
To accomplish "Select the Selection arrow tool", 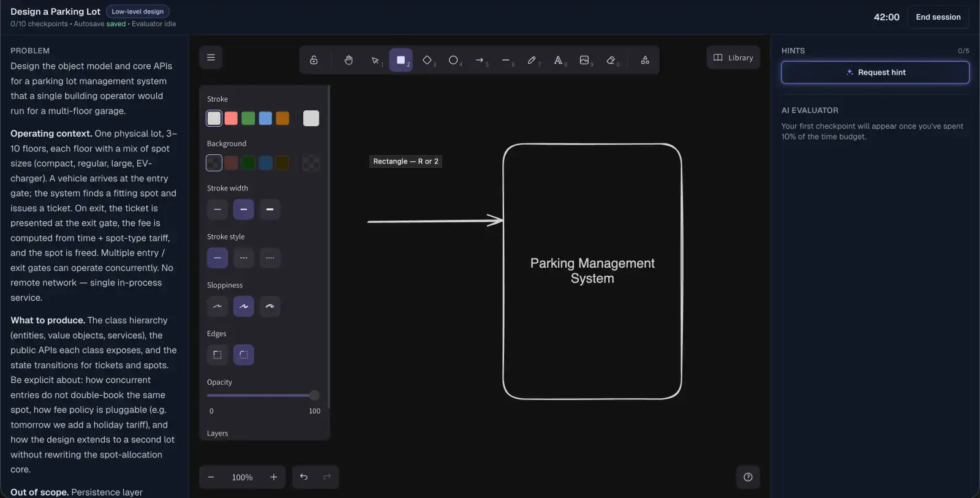I will 375,60.
